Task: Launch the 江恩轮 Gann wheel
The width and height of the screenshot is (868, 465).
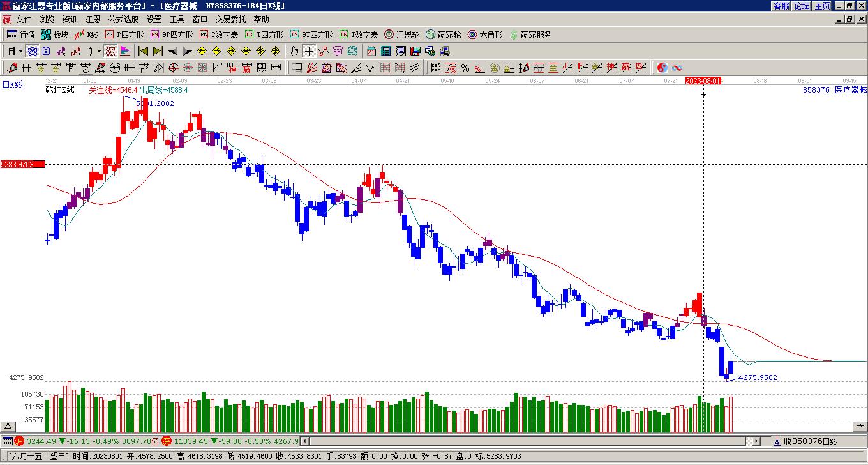Action: click(x=402, y=34)
